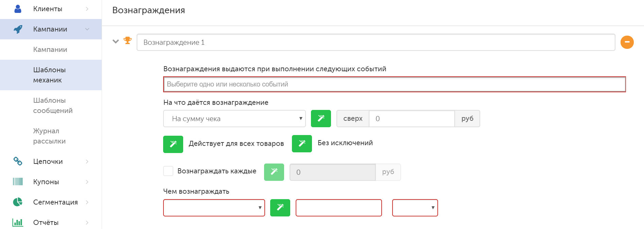
Task: Collapse the Кампании menu arrow
Action: click(x=87, y=29)
